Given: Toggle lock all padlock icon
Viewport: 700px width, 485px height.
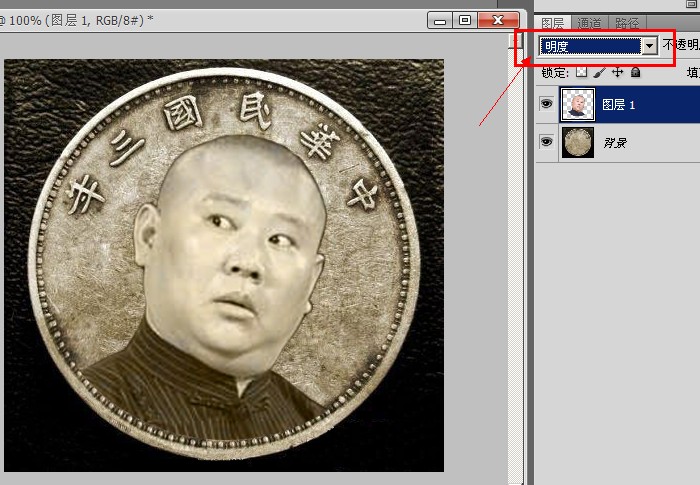Looking at the screenshot, I should pos(635,72).
